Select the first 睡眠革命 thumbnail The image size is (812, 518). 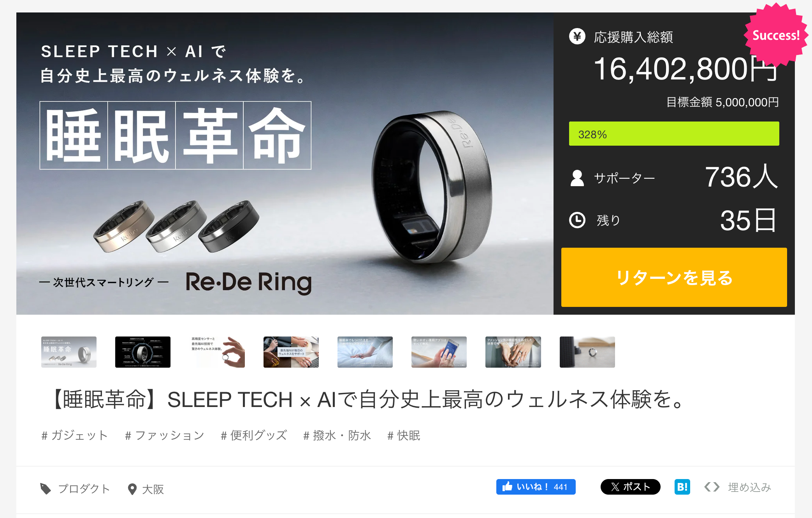69,352
